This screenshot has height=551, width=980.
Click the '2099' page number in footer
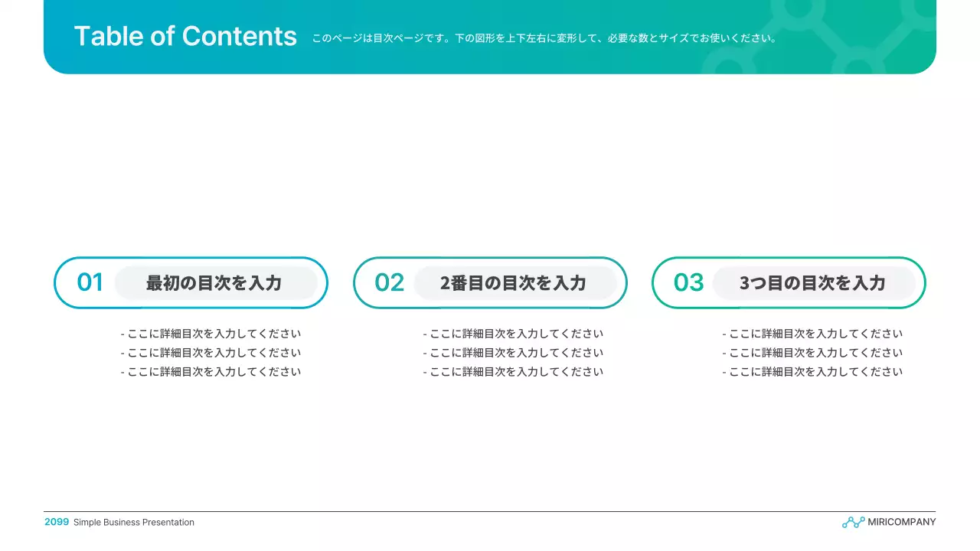click(x=57, y=522)
